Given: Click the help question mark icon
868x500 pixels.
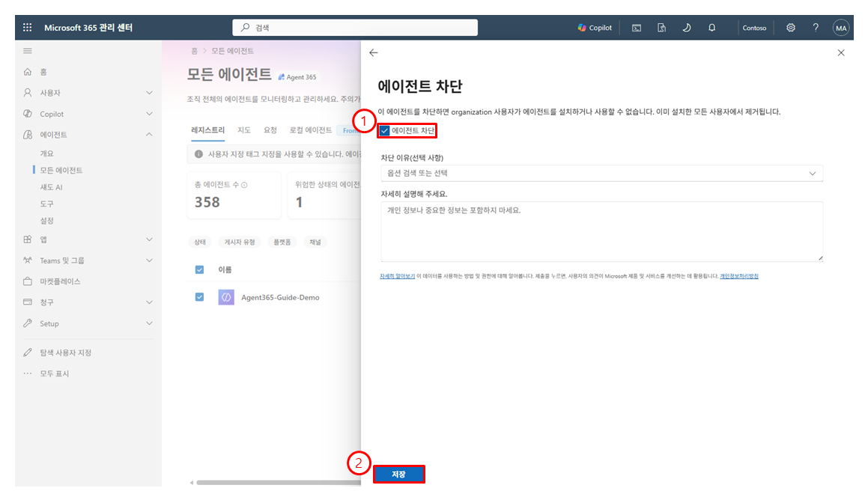Looking at the screenshot, I should point(816,28).
